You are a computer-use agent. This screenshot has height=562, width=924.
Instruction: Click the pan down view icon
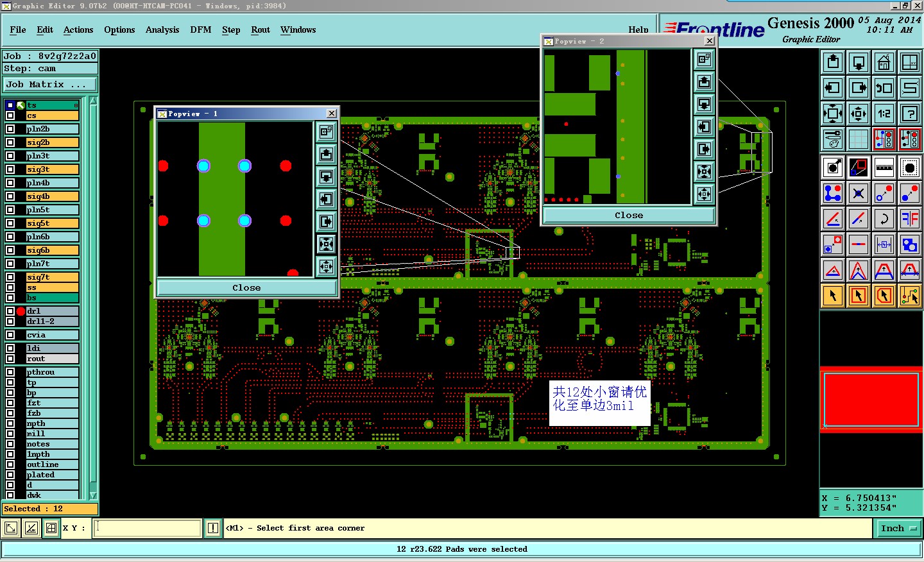tap(859, 62)
